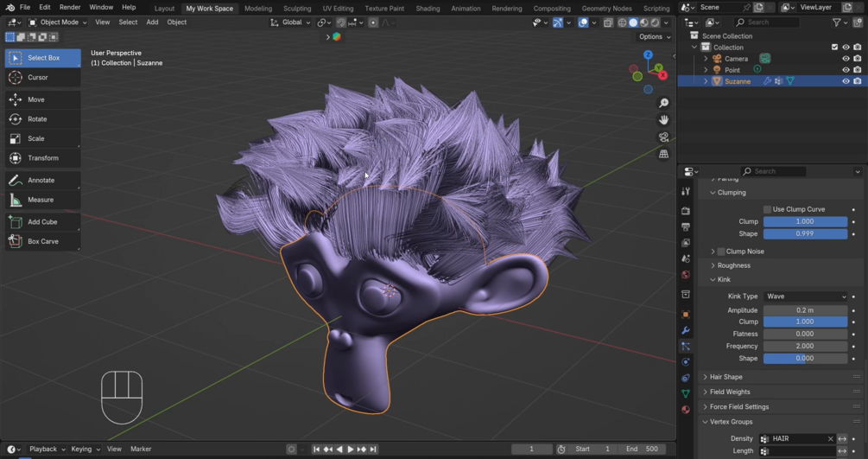868x459 pixels.
Task: Uncheck the Collection exclude checkbox
Action: tap(835, 48)
